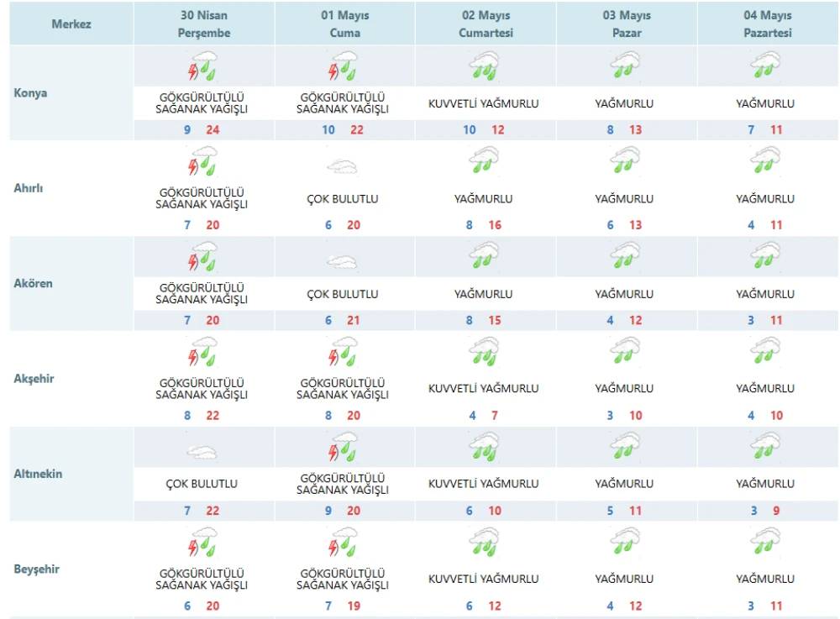Viewport: 840px width, 619px height.
Task: Select Ahırlı's rain icon for 04 Mayıs
Action: pos(765,160)
